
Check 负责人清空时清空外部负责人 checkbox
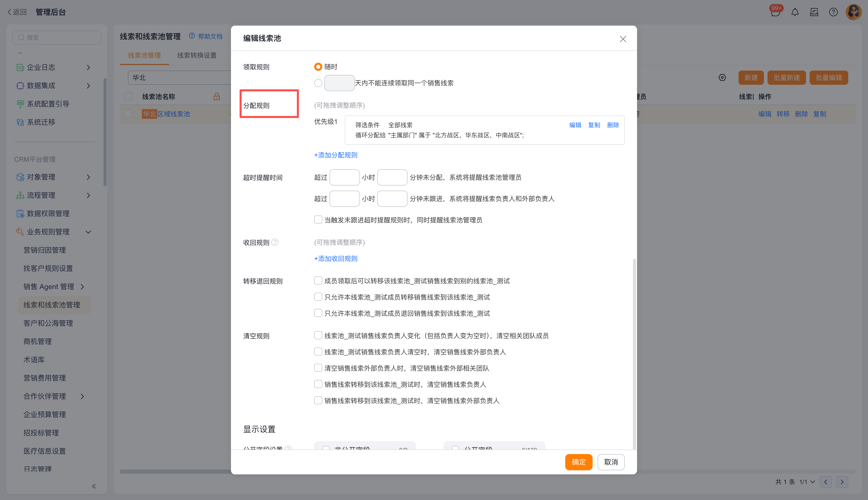(x=318, y=352)
